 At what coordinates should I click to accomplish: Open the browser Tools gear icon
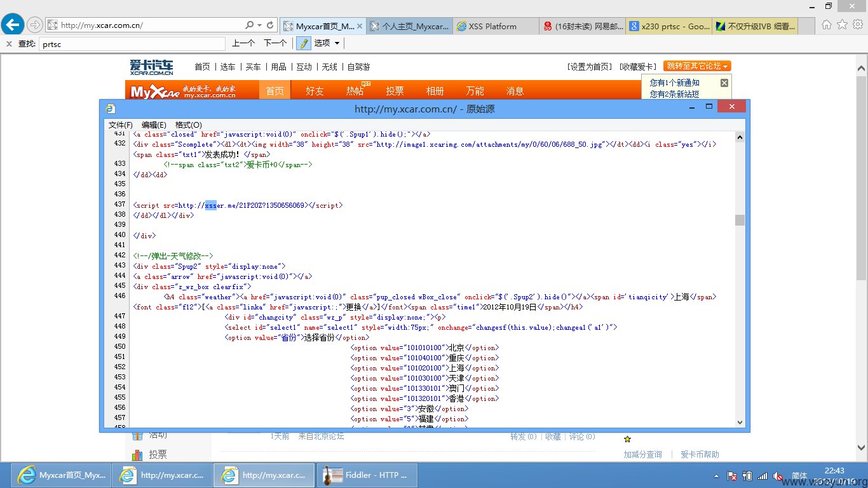pos(857,25)
